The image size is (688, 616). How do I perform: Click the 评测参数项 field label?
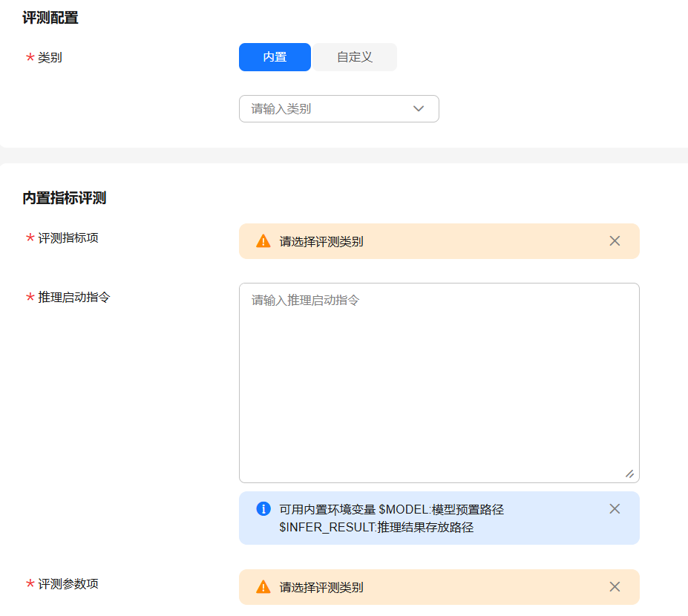pos(68,584)
